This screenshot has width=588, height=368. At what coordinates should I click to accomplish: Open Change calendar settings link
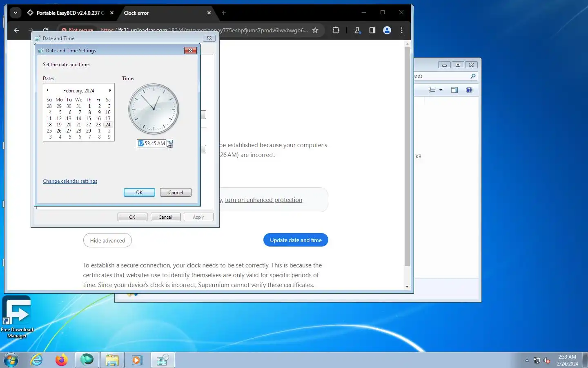click(70, 181)
